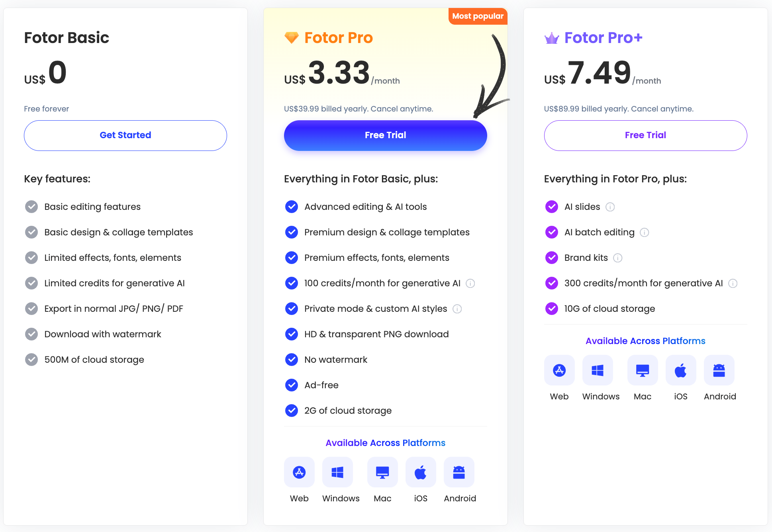Click the Get Started button for Fotor Basic
This screenshot has height=532, width=772.
[125, 135]
